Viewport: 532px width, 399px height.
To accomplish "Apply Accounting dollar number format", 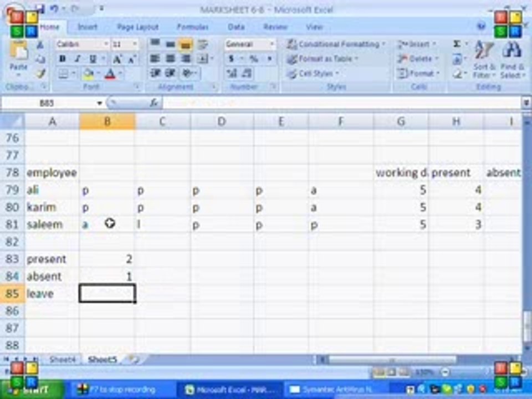I will pyautogui.click(x=232, y=59).
